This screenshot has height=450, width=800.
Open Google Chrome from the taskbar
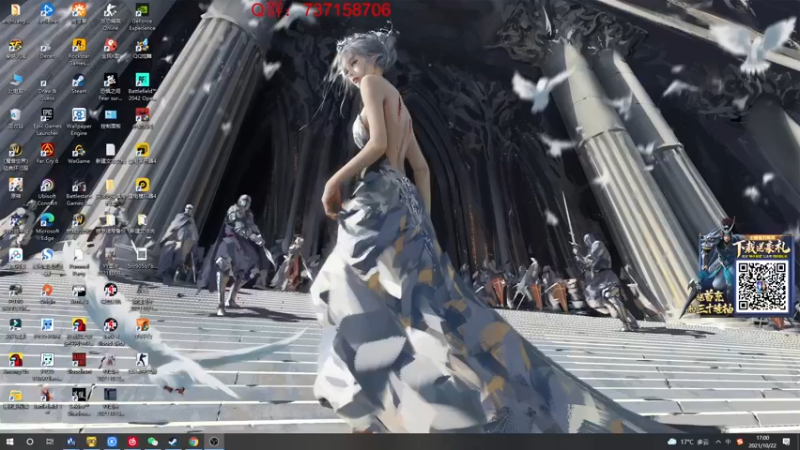[193, 441]
